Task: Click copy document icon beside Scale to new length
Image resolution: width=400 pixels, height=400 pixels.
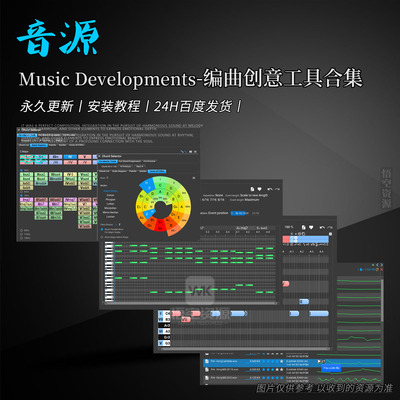Action: coord(252,189)
